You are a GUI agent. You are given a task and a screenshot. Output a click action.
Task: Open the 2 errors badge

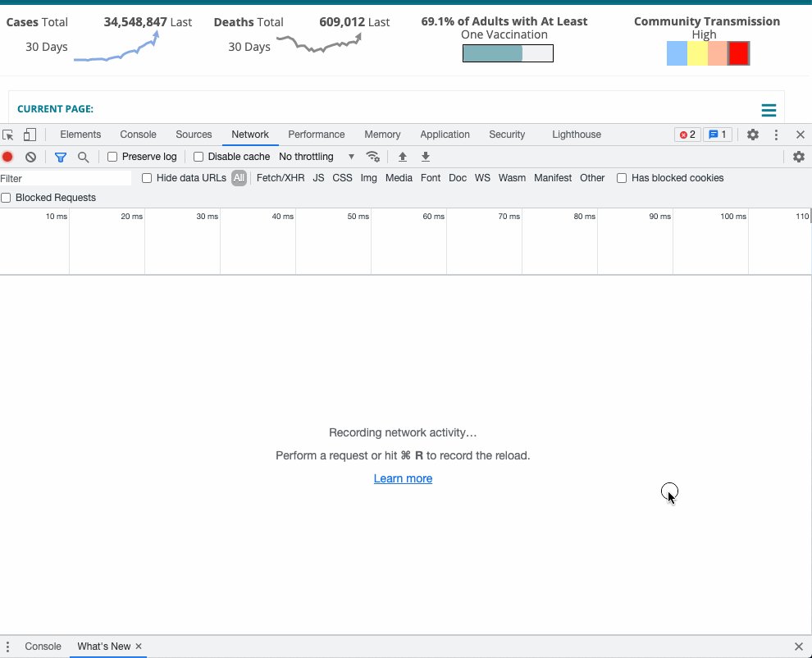tap(687, 135)
